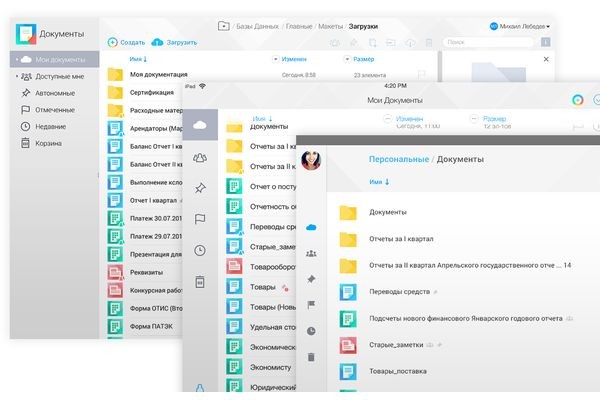This screenshot has width=600, height=400.
Task: Open the Реквизиты presentation file
Action: (146, 272)
